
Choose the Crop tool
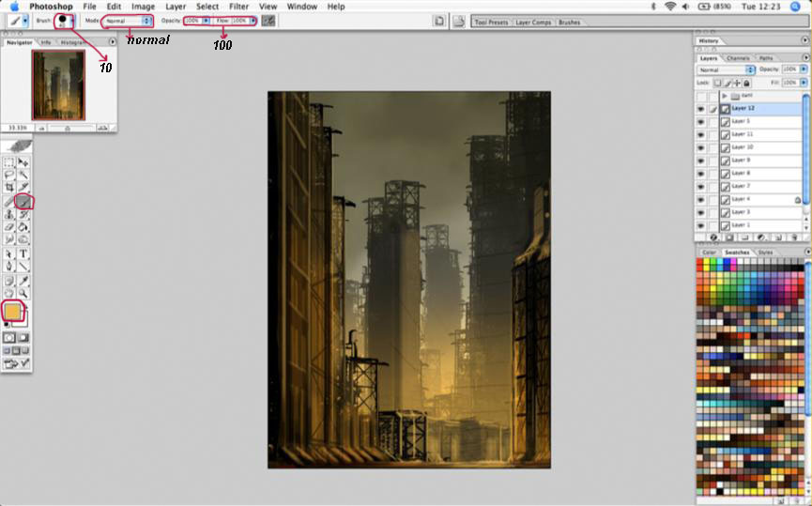pos(9,188)
